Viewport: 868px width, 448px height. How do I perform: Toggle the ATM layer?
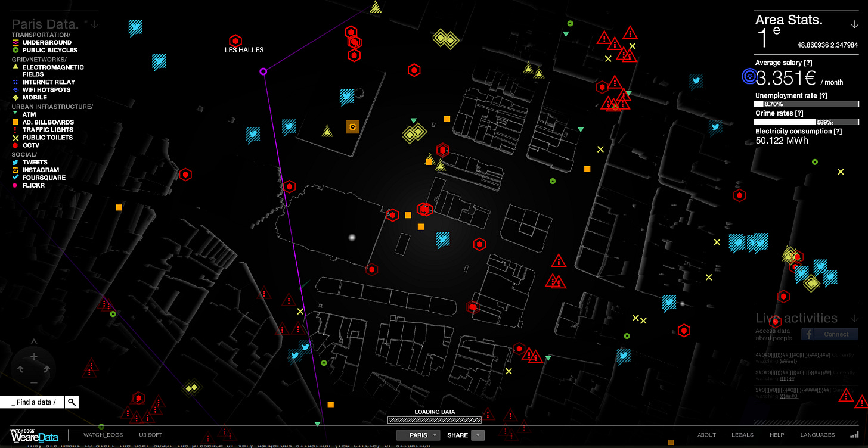24,114
